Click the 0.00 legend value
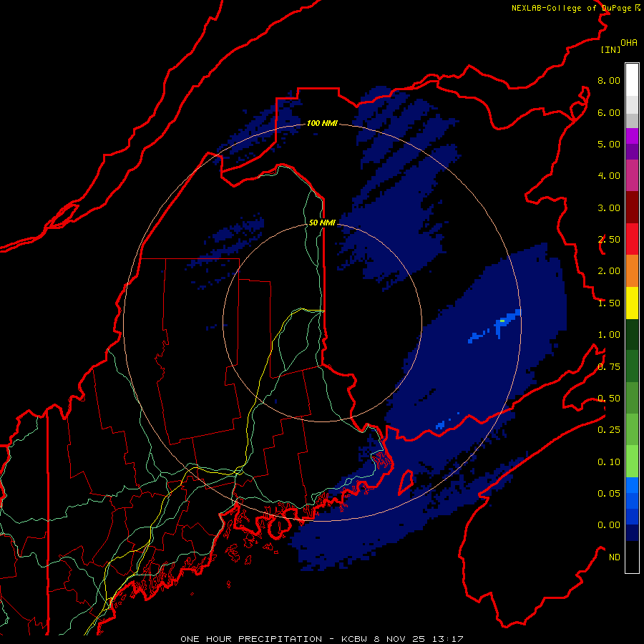Viewport: 644px width, 644px height. click(609, 525)
